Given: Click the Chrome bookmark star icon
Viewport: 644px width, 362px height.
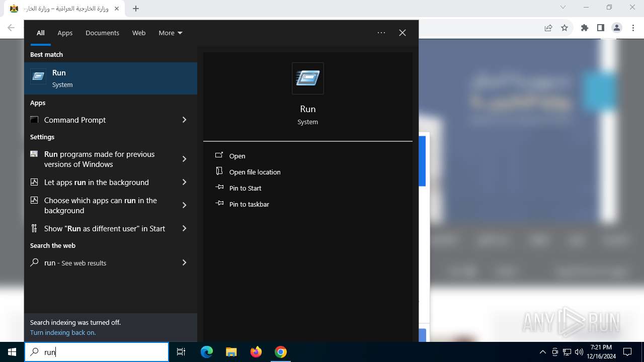Looking at the screenshot, I should pyautogui.click(x=565, y=28).
